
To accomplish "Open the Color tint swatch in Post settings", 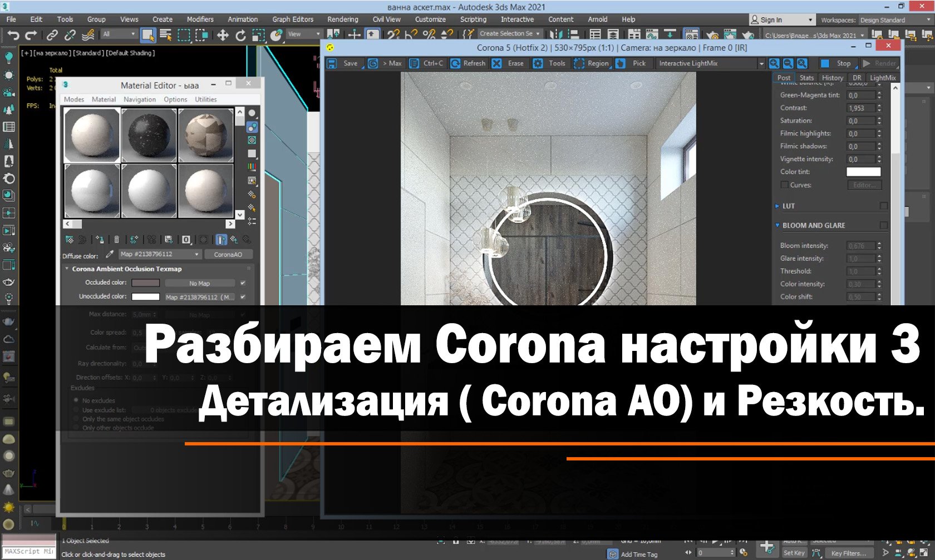I will [864, 172].
